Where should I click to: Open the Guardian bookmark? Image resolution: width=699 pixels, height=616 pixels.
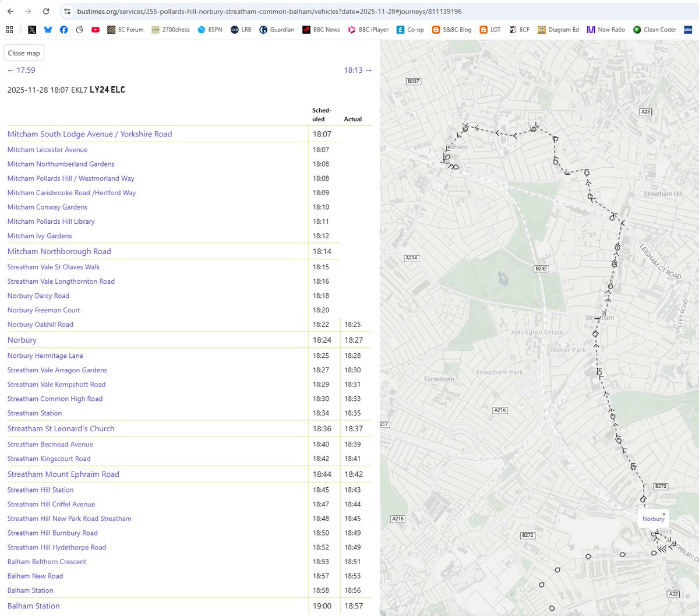point(277,29)
